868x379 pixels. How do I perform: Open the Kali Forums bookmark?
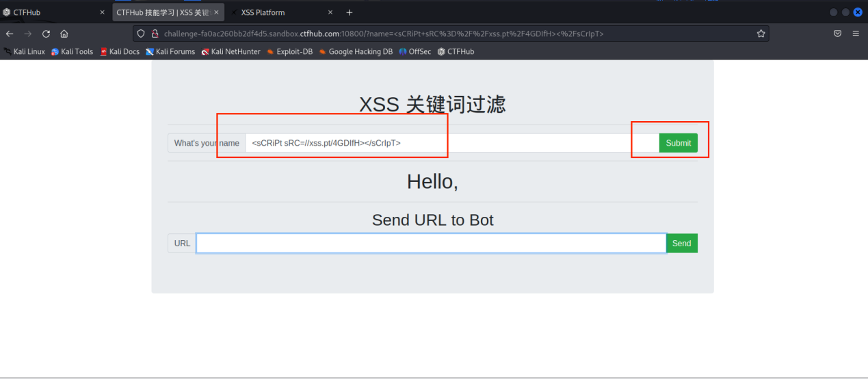click(170, 51)
